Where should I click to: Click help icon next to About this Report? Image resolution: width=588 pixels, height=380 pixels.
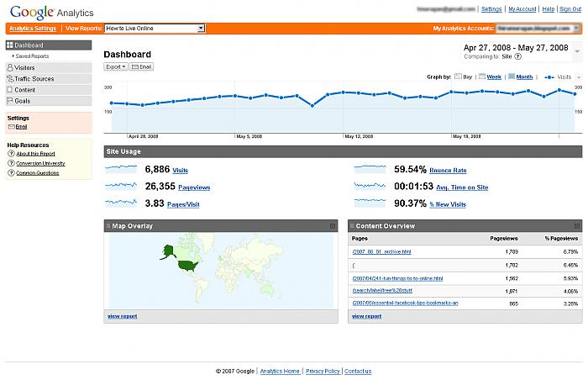(11, 154)
